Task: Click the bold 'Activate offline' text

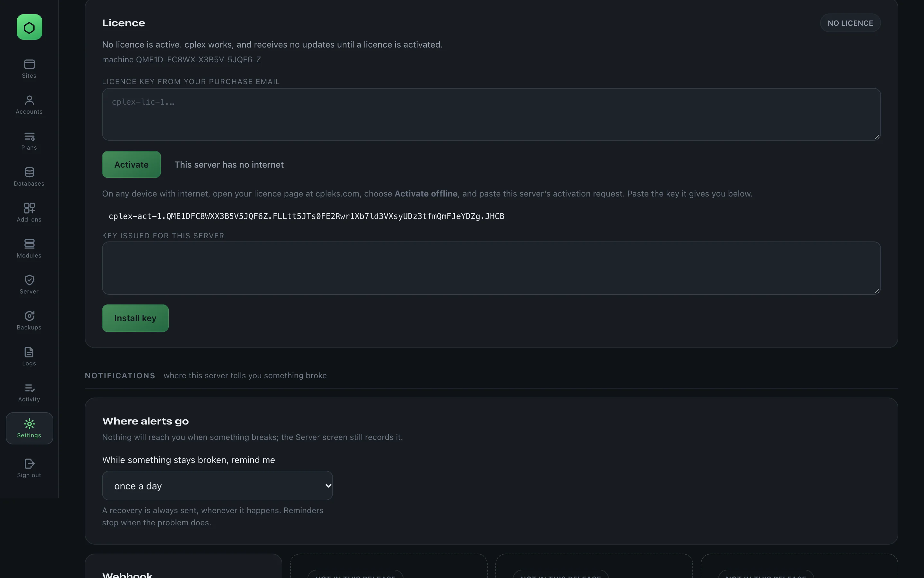Action: (426, 194)
